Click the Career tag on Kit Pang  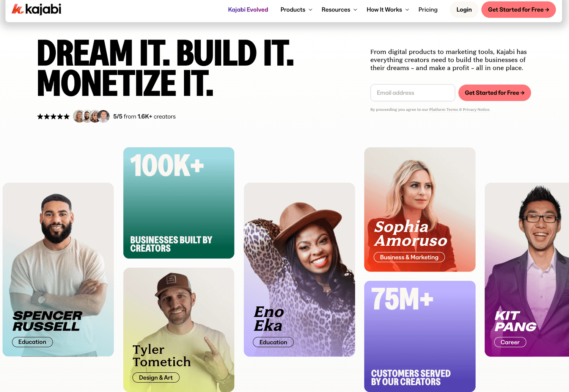510,342
